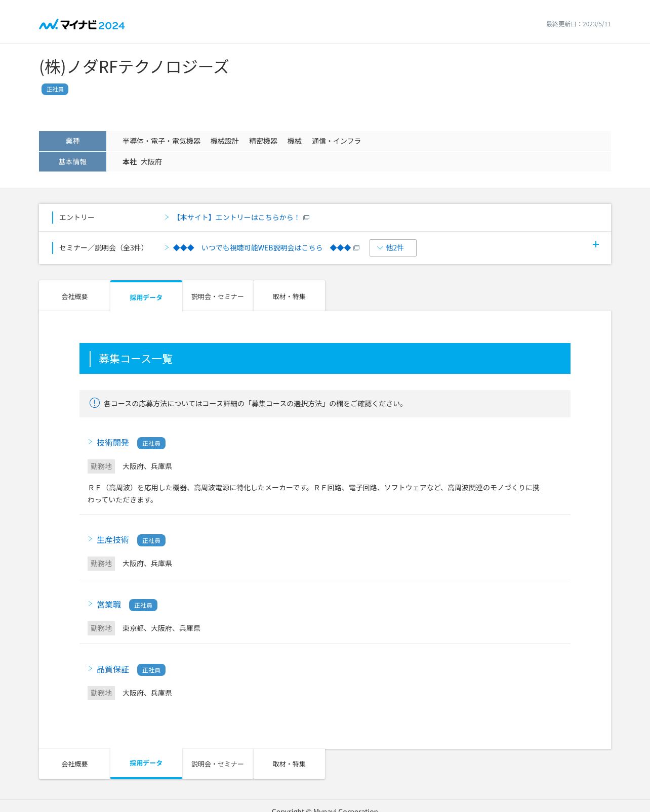Click the 精密機器 industry text
Viewport: 650px width, 812px height.
(x=263, y=141)
